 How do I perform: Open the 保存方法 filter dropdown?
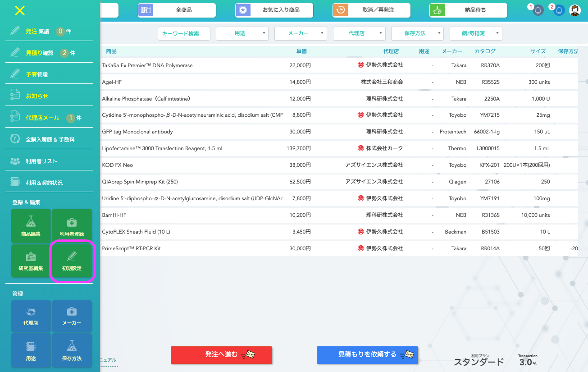click(417, 33)
